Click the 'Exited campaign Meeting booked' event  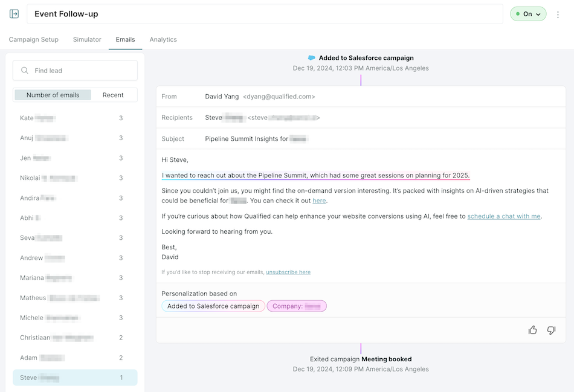click(361, 359)
